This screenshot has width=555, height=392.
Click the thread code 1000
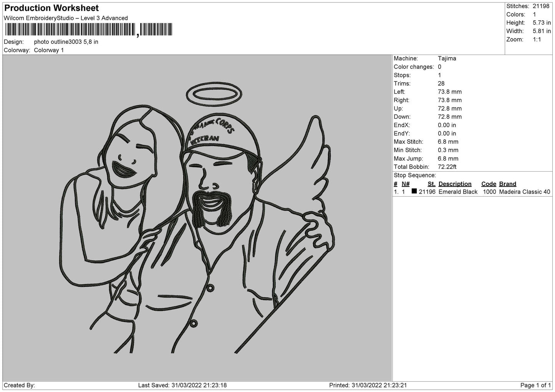pyautogui.click(x=489, y=192)
